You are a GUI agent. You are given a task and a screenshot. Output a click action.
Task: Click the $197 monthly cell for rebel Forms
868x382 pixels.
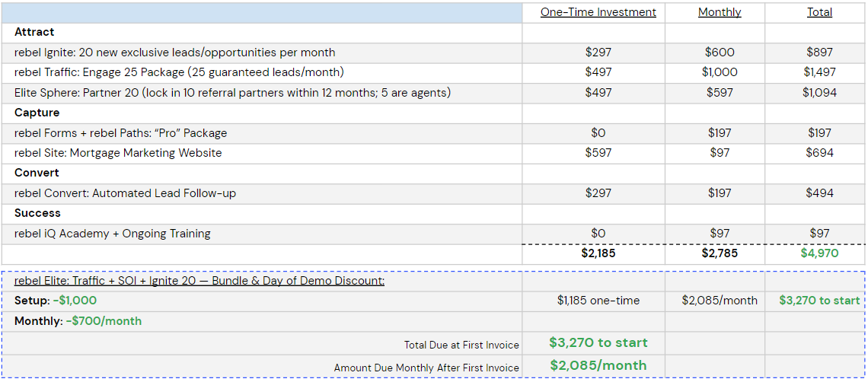[720, 133]
